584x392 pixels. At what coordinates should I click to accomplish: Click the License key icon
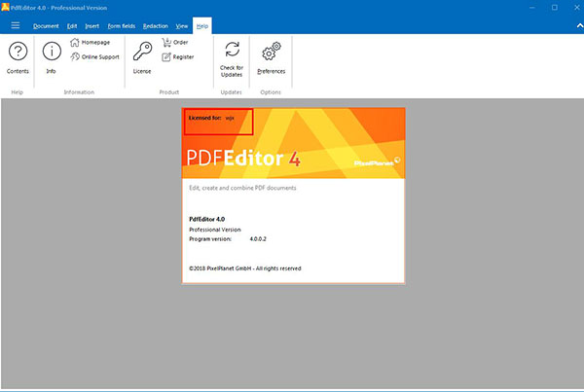pyautogui.click(x=142, y=53)
